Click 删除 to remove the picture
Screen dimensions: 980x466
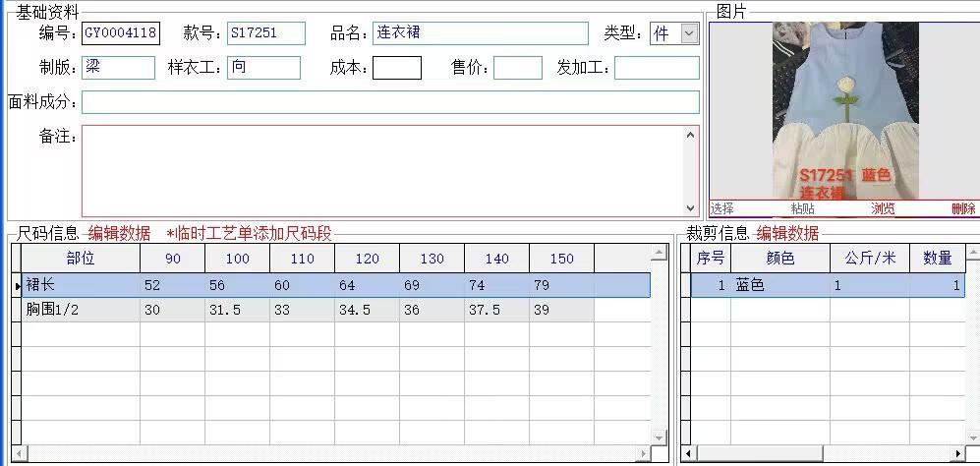click(x=963, y=208)
